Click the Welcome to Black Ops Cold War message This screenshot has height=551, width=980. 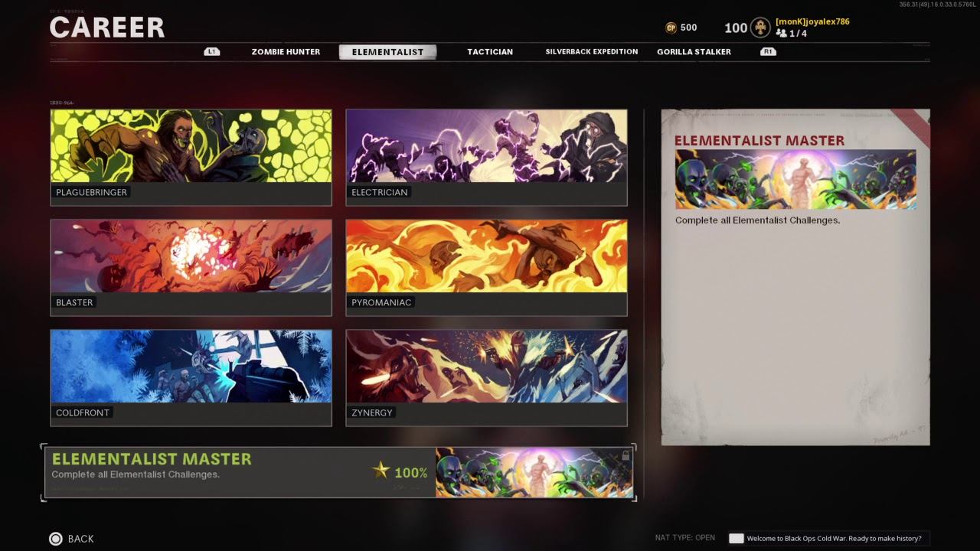point(835,538)
